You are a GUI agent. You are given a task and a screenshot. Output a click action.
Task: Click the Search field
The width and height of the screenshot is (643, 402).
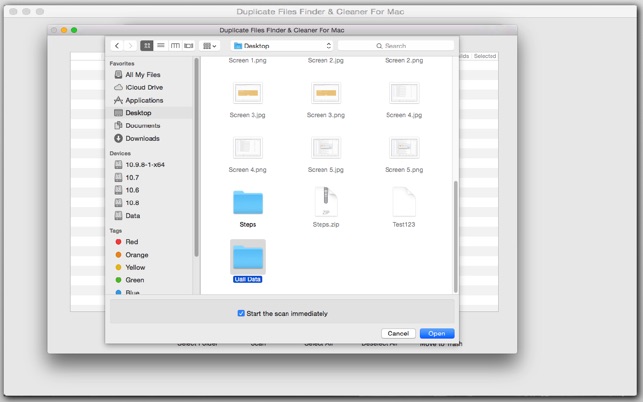tap(396, 46)
